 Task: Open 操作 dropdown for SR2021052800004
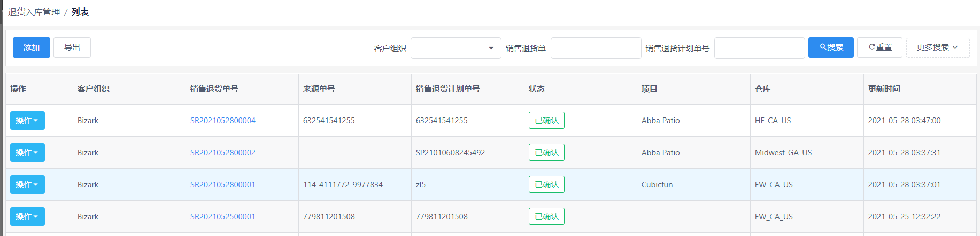click(x=27, y=121)
